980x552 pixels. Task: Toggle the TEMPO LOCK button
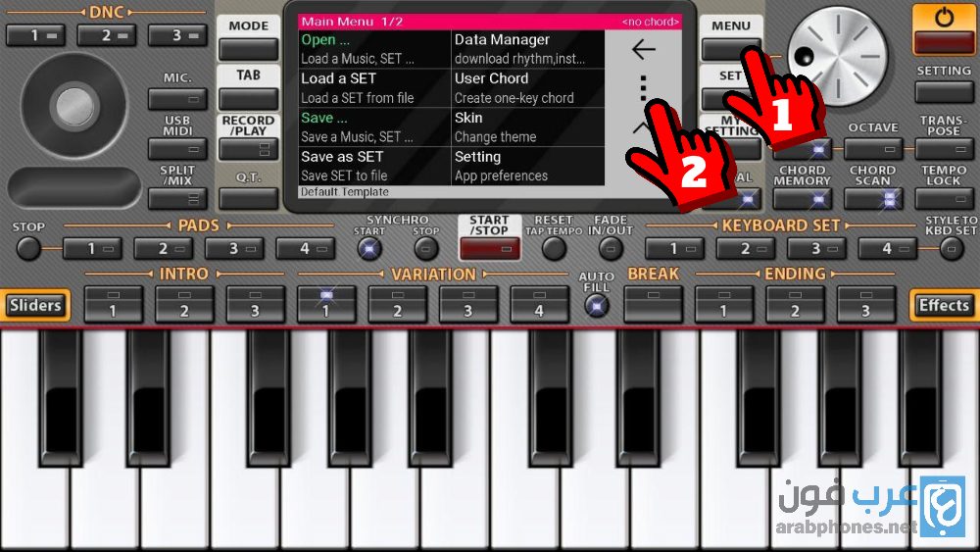tap(944, 199)
